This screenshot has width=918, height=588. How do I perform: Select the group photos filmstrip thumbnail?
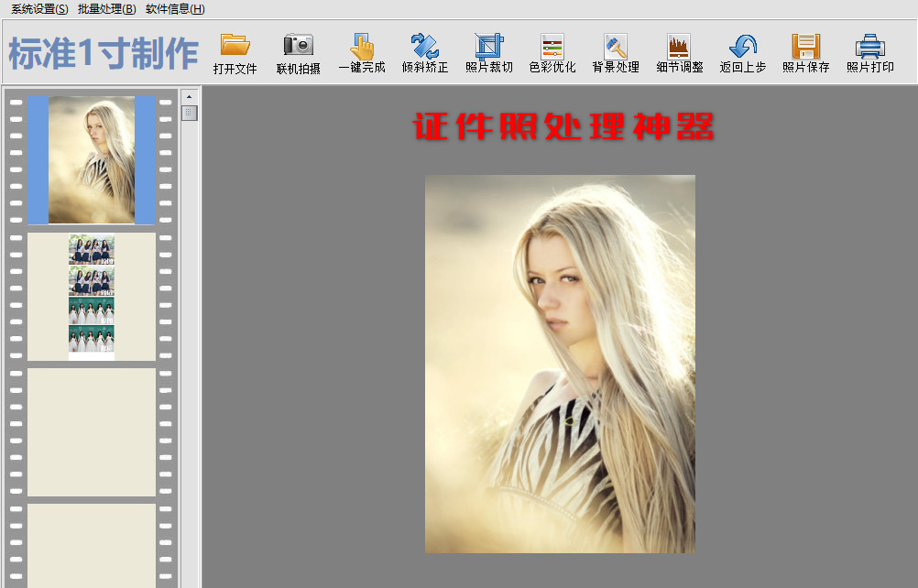coord(92,297)
